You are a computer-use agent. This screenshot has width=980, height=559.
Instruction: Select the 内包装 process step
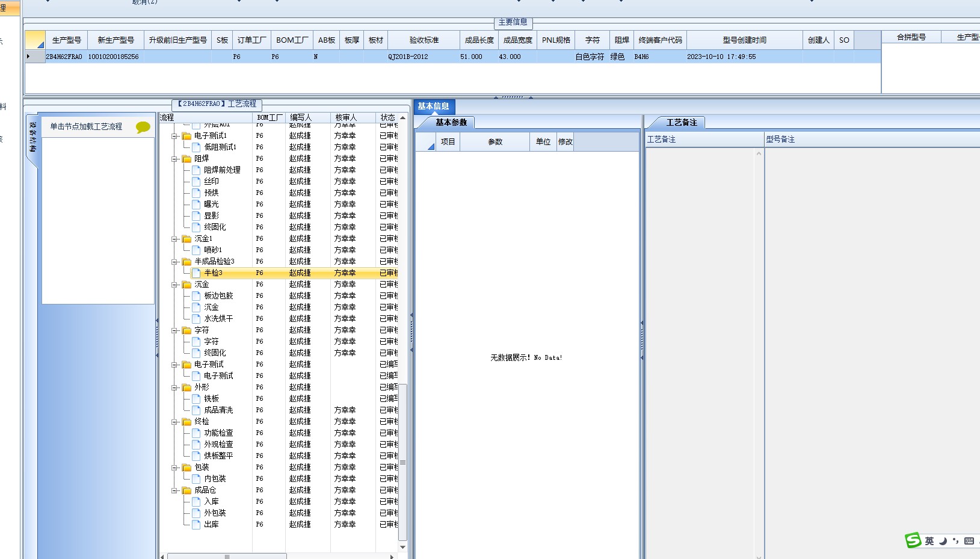pyautogui.click(x=215, y=479)
